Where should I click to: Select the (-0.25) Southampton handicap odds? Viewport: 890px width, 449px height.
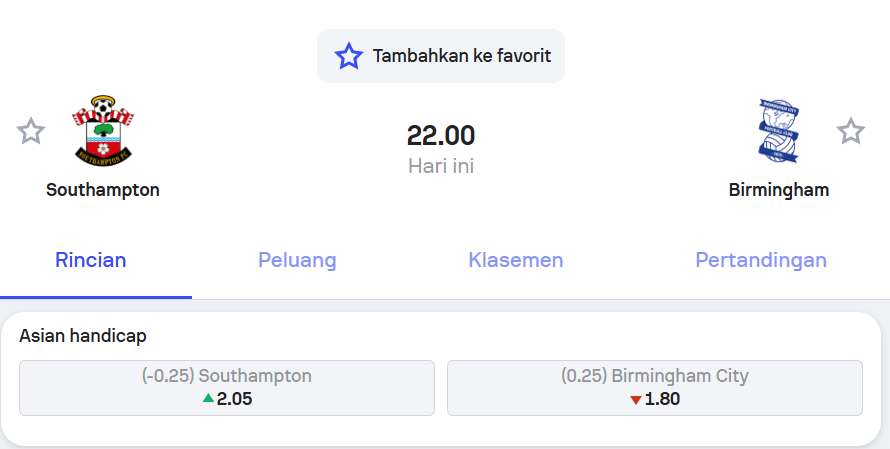(x=227, y=387)
